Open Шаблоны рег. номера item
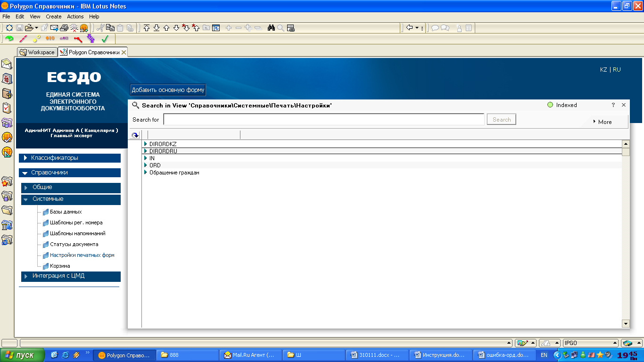This screenshot has width=644, height=362. click(76, 222)
